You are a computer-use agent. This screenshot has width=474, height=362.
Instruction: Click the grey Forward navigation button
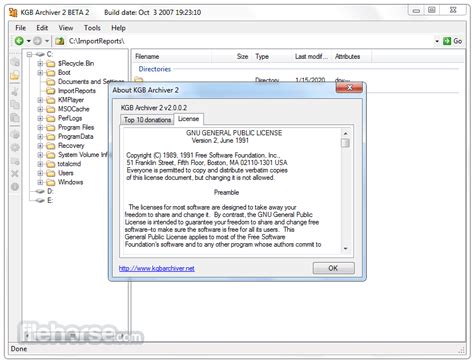click(37, 41)
